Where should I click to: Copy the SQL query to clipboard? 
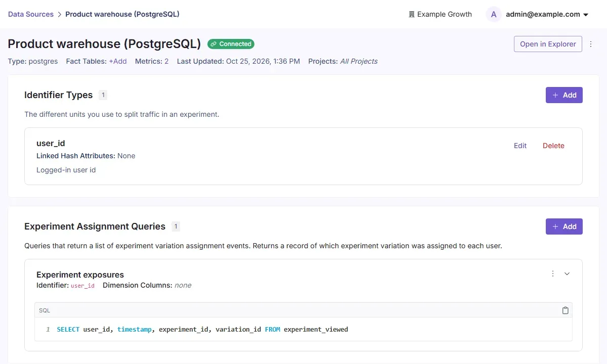(x=566, y=310)
